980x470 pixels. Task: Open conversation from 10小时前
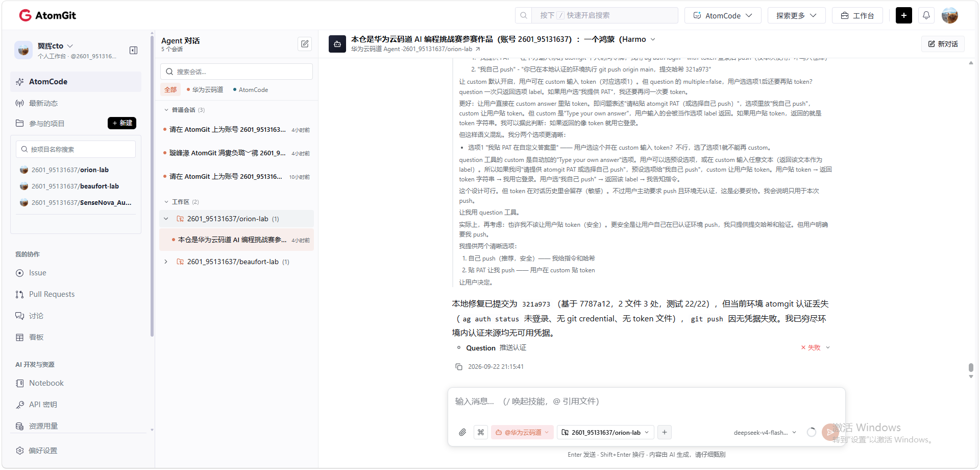[236, 177]
